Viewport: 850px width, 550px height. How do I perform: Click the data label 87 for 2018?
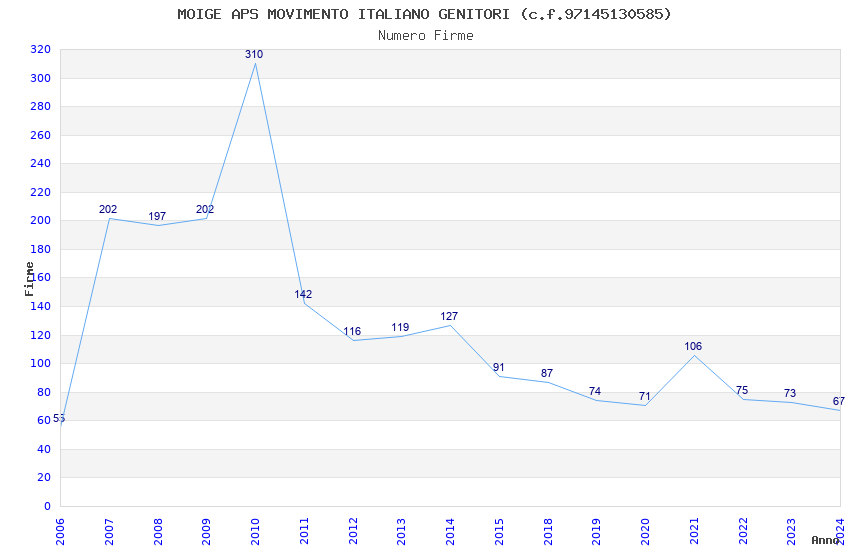(x=547, y=373)
